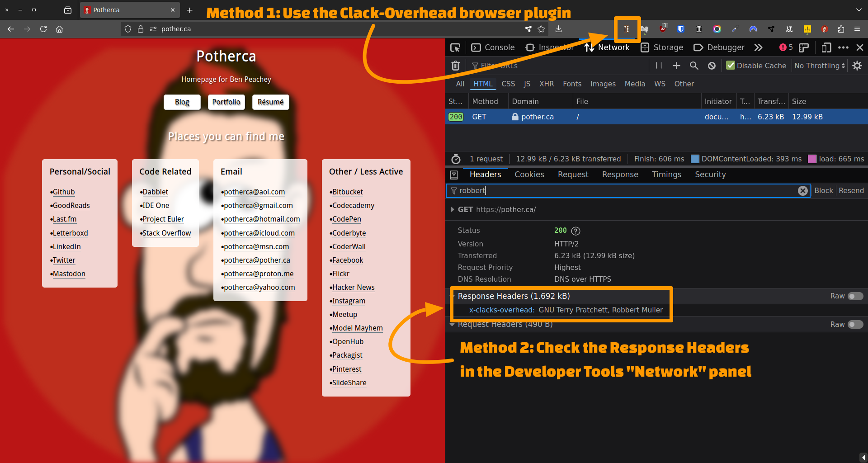Click the Block request button
The image size is (868, 463).
click(x=824, y=190)
